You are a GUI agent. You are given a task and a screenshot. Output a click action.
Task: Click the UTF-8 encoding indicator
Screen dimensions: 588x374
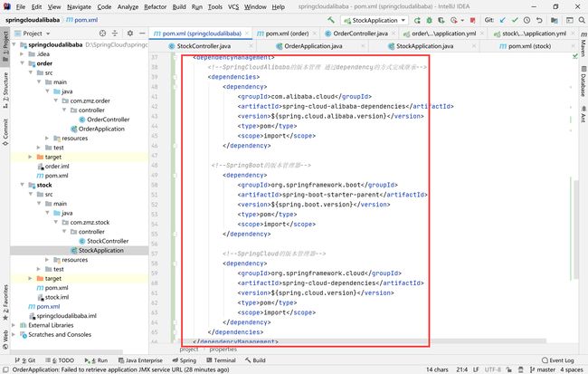pyautogui.click(x=492, y=369)
